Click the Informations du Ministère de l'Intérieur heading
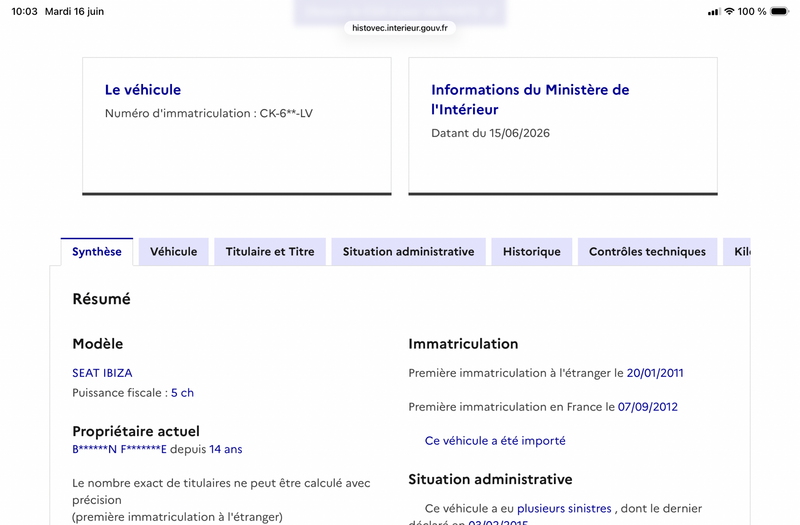800x525 pixels. [x=530, y=99]
